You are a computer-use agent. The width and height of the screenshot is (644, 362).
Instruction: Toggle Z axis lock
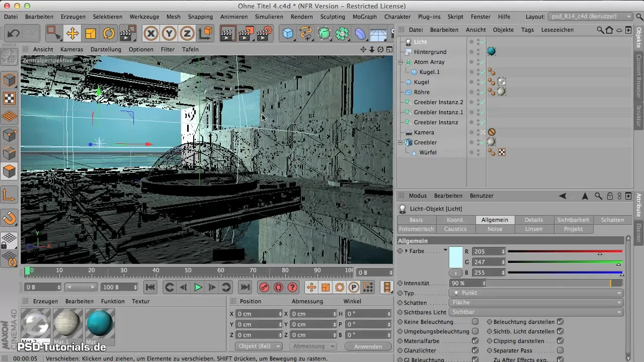click(187, 34)
